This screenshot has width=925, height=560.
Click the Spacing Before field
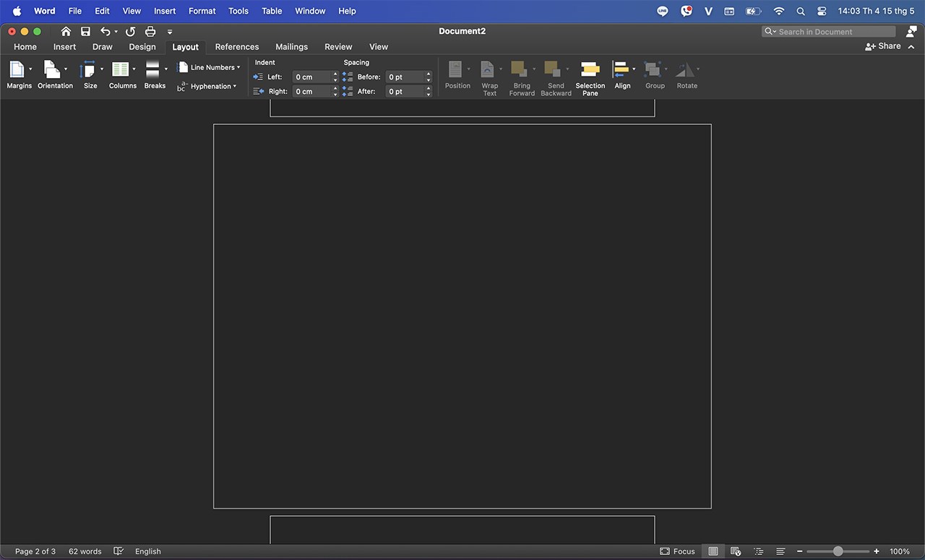[x=405, y=77]
